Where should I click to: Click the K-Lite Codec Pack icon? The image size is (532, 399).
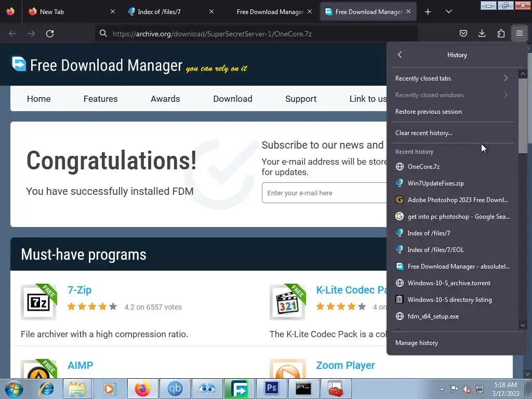pyautogui.click(x=287, y=302)
